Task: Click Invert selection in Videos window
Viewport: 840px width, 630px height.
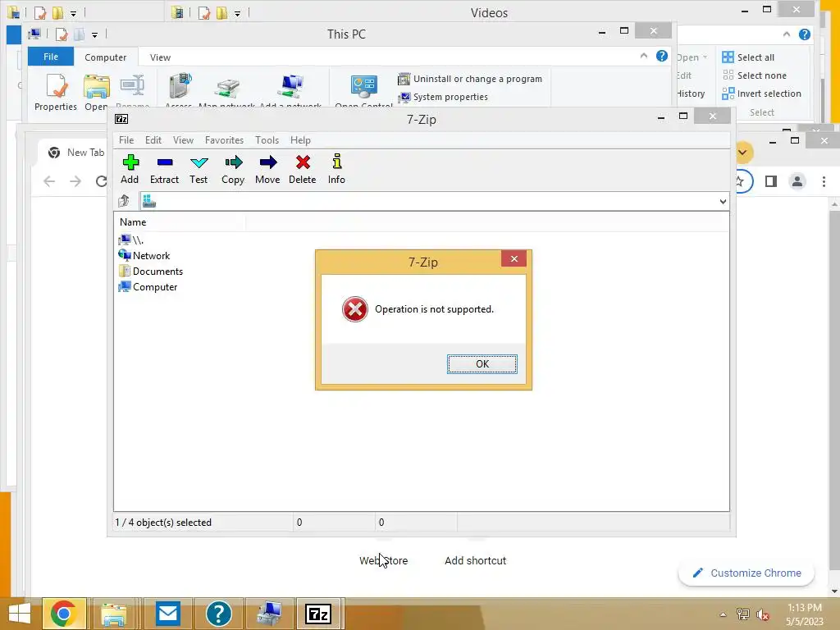Action: (x=761, y=94)
